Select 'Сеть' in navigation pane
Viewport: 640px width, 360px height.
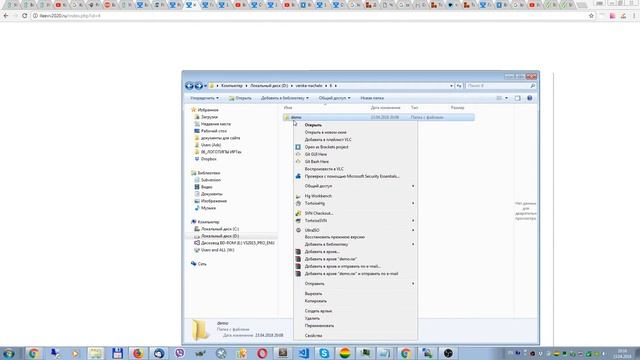[x=202, y=264]
